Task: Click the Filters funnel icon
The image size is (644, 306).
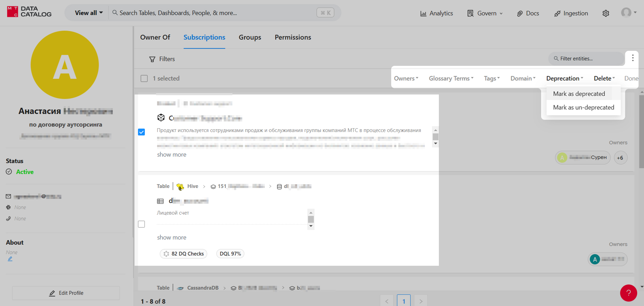Action: [x=152, y=59]
